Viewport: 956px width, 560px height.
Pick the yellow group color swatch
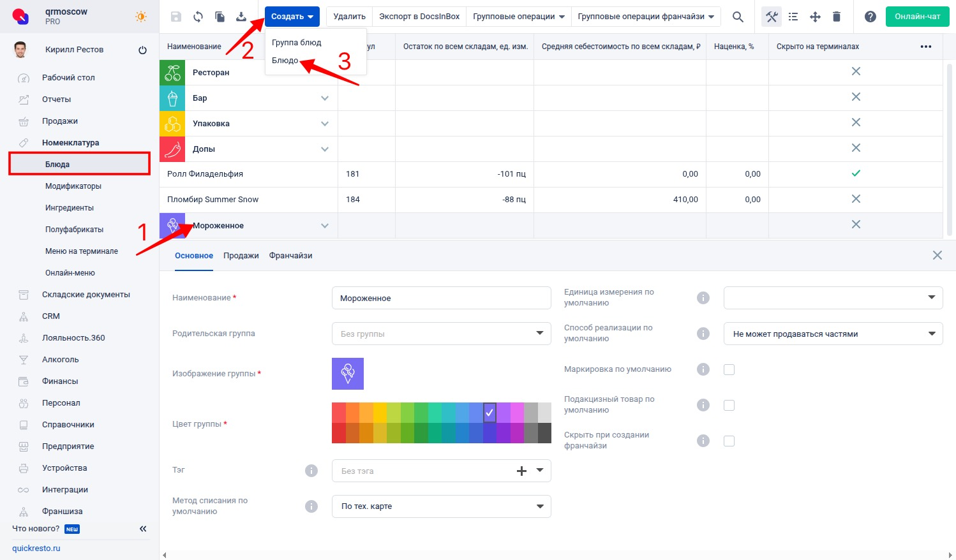point(380,413)
